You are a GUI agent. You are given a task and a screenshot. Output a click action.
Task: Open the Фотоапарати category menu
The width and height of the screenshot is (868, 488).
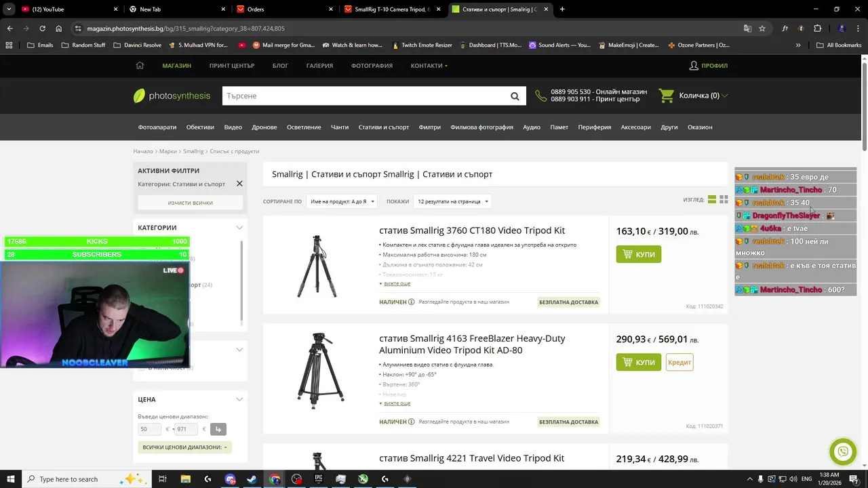tap(157, 127)
